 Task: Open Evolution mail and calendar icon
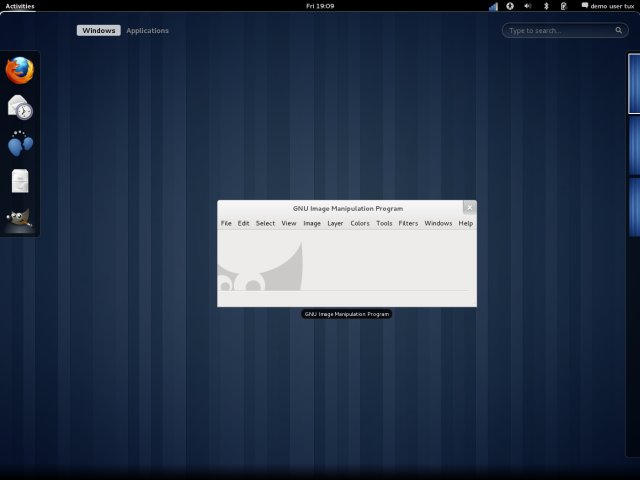click(x=20, y=107)
